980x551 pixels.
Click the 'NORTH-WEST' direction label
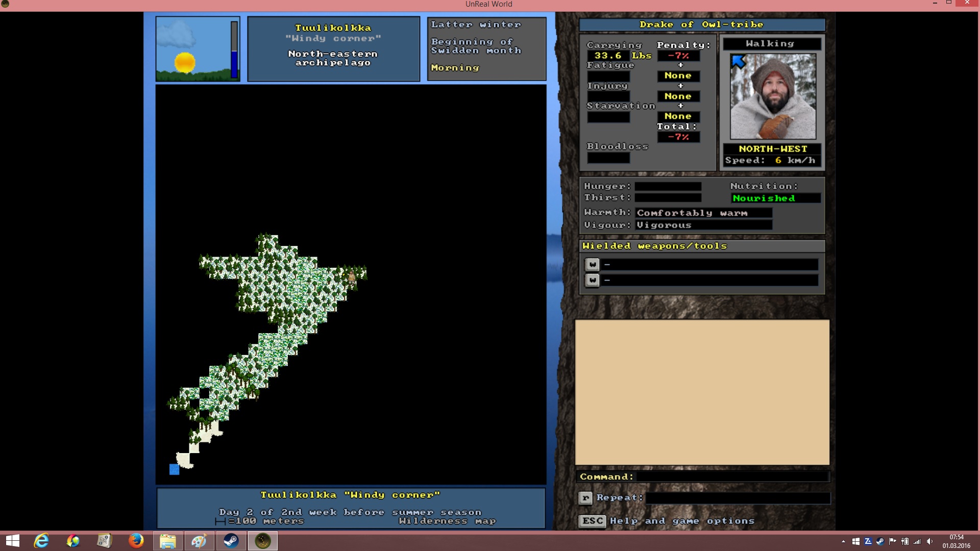pyautogui.click(x=773, y=149)
